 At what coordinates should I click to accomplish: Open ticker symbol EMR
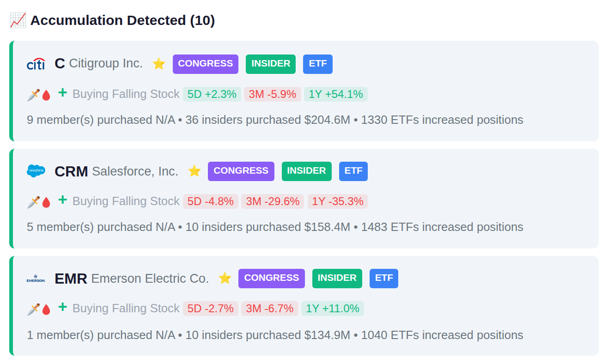click(71, 279)
